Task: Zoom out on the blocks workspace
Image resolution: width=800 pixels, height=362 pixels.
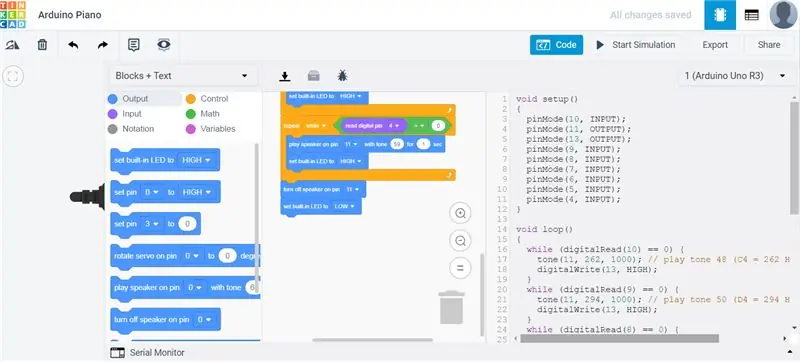Action: point(460,241)
